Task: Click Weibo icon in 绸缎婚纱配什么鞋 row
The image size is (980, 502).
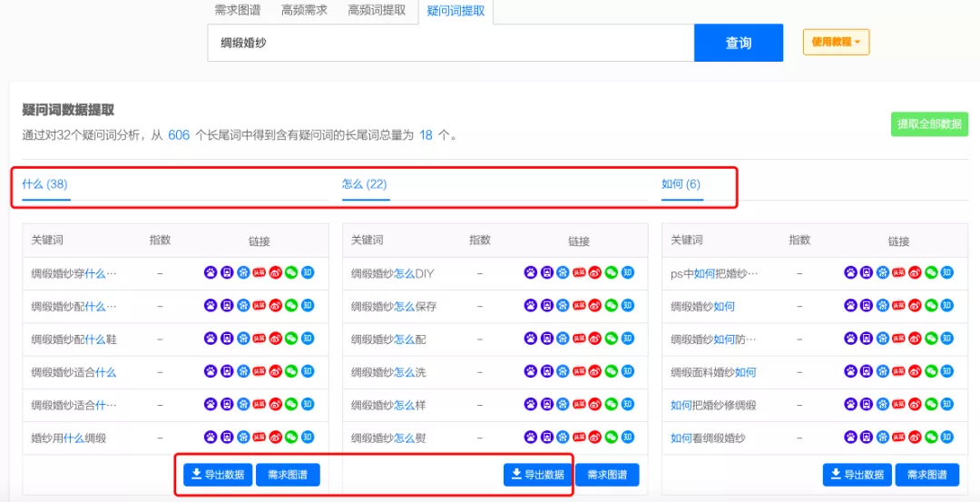Action: point(275,339)
